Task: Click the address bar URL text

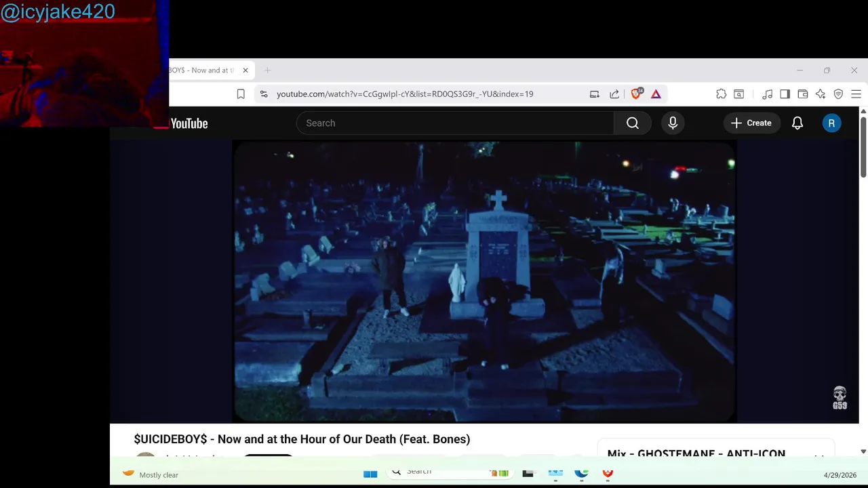Action: [x=405, y=94]
